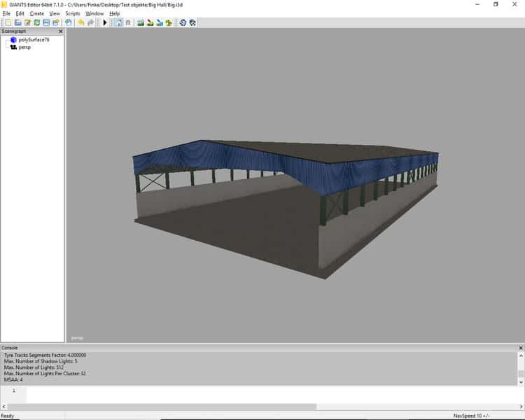Click the Redo arrow icon
The height and width of the screenshot is (420, 525).
(90, 22)
